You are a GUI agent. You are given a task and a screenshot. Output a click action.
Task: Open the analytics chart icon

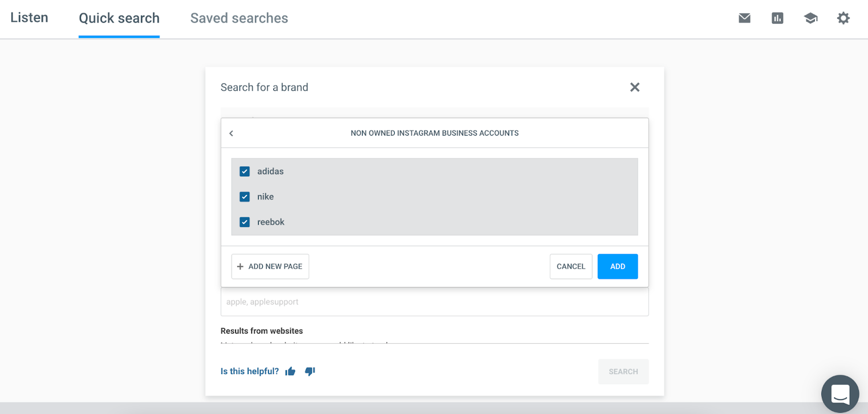(x=777, y=18)
